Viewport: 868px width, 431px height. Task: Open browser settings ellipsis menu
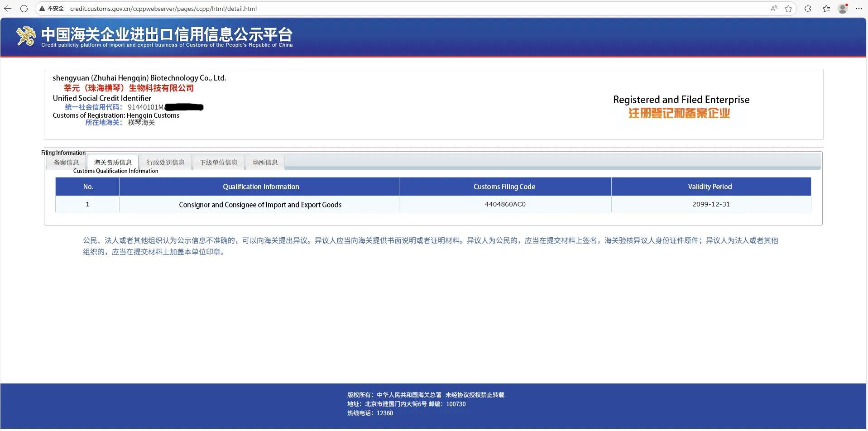pos(859,9)
